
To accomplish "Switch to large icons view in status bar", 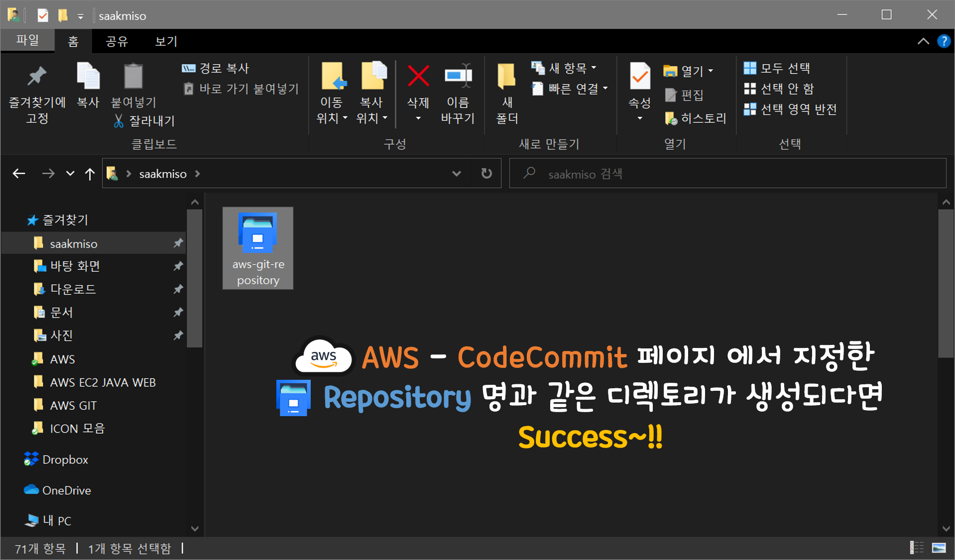I will coord(939,548).
